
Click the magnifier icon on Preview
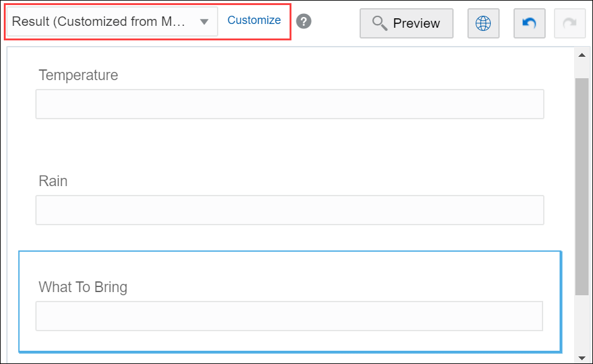point(379,23)
